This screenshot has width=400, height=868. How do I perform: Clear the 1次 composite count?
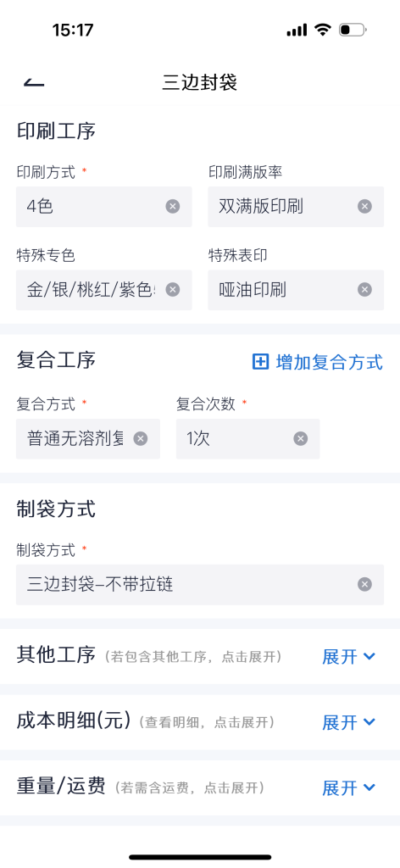coord(300,439)
